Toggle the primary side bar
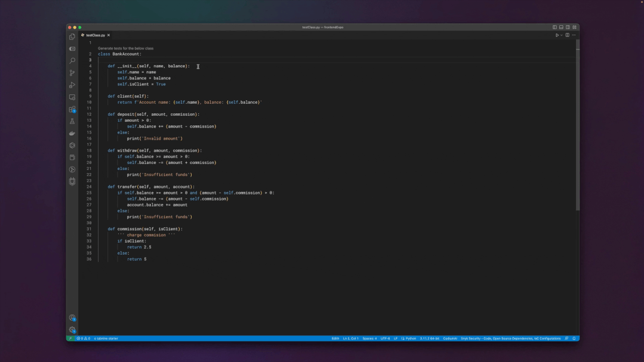644x362 pixels. coord(554,27)
